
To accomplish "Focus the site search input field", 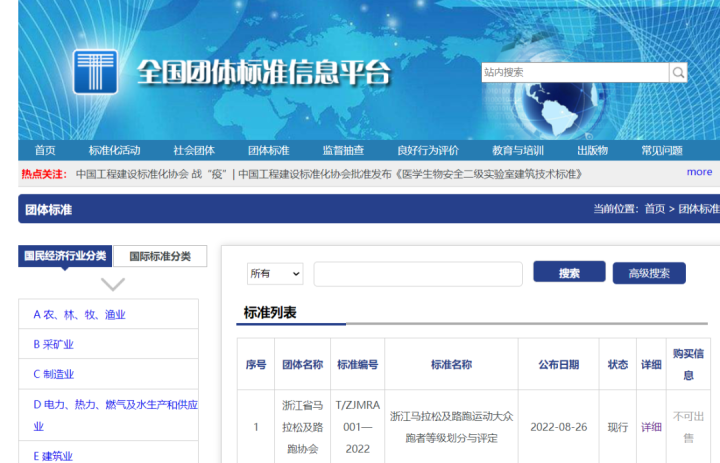I will pyautogui.click(x=575, y=73).
